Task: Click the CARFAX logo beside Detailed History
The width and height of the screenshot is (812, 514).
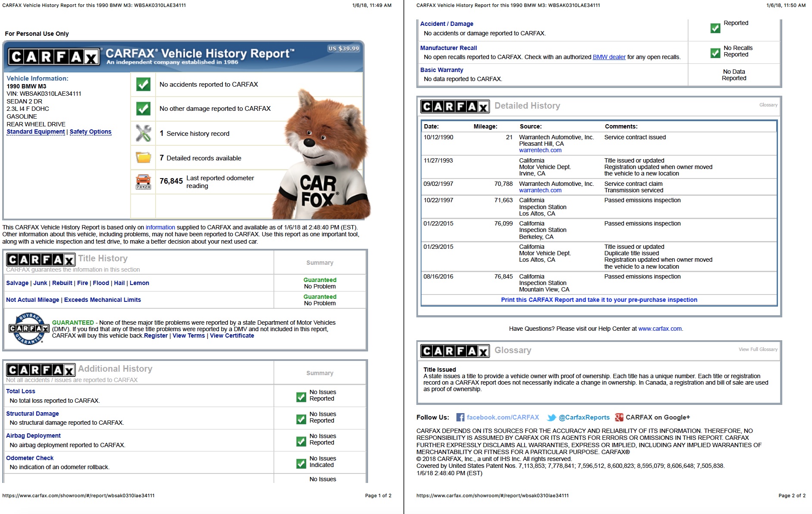Action: tap(455, 107)
